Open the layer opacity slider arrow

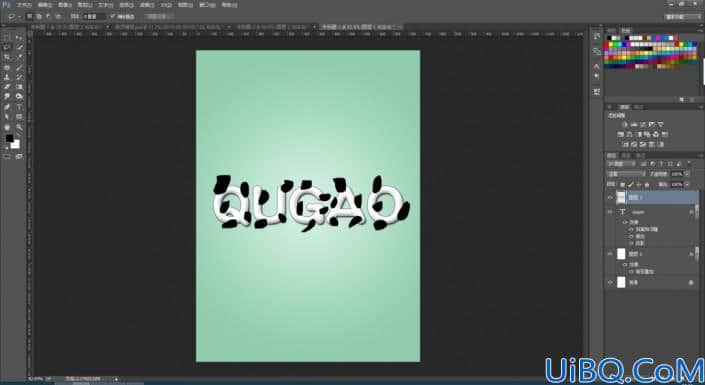tap(687, 174)
